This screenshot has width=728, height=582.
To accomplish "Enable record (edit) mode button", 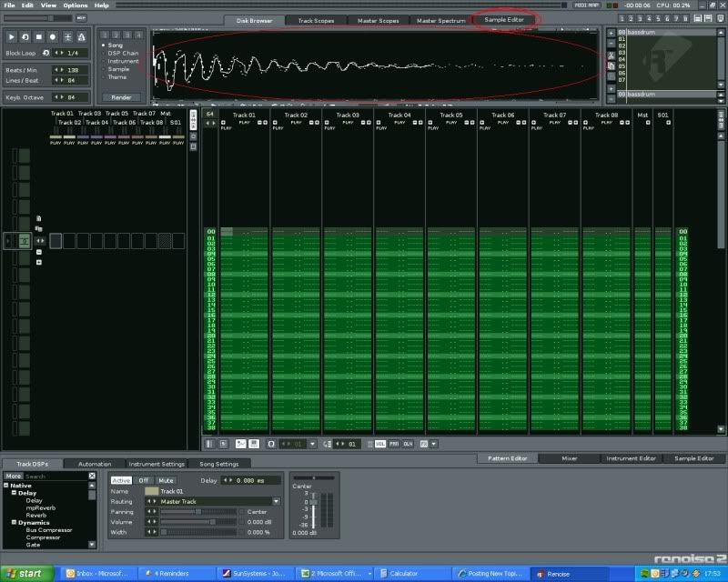I will [x=53, y=37].
